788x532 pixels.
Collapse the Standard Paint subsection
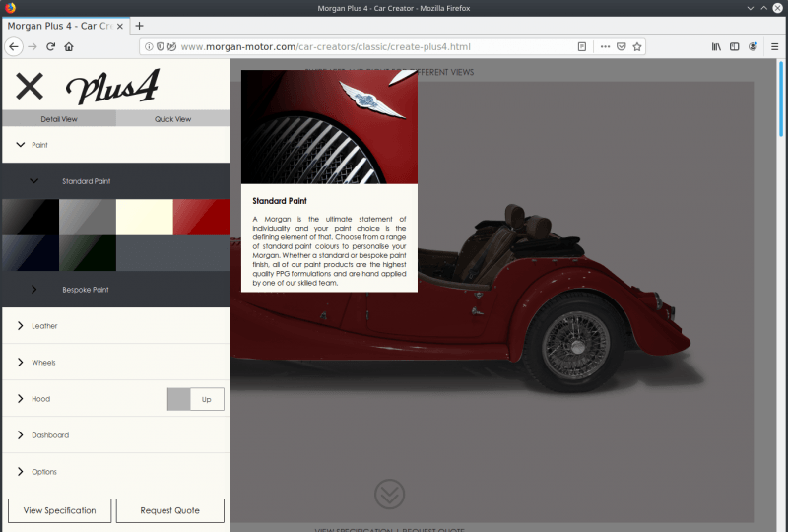click(116, 181)
